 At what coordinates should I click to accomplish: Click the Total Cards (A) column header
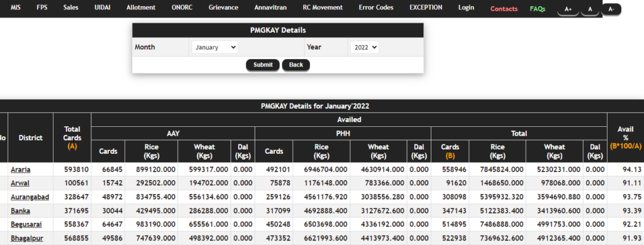(x=72, y=138)
